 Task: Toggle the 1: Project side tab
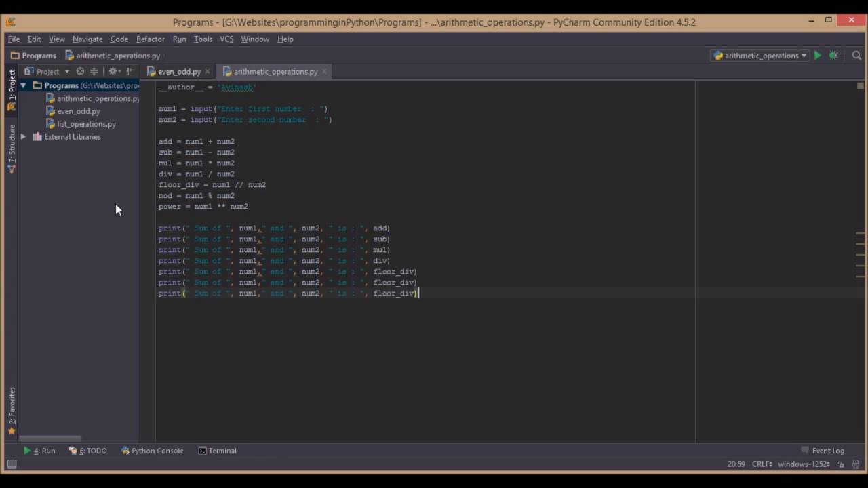(12, 89)
